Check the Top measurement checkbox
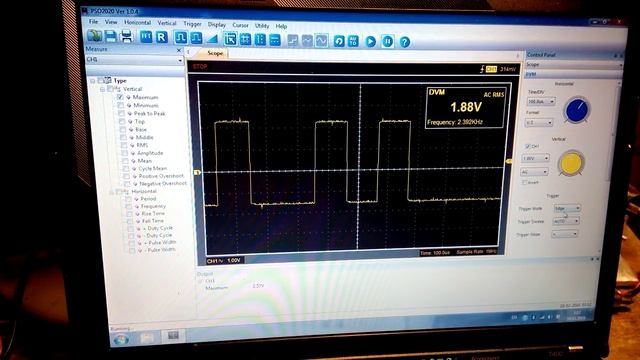Screen dimensions: 640x360 click(122, 122)
